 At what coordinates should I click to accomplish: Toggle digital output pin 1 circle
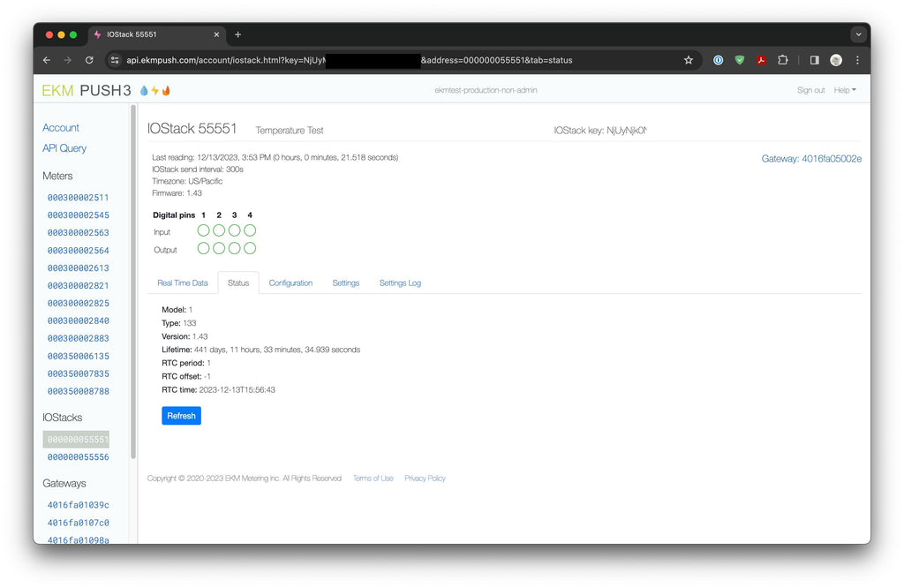(x=204, y=249)
